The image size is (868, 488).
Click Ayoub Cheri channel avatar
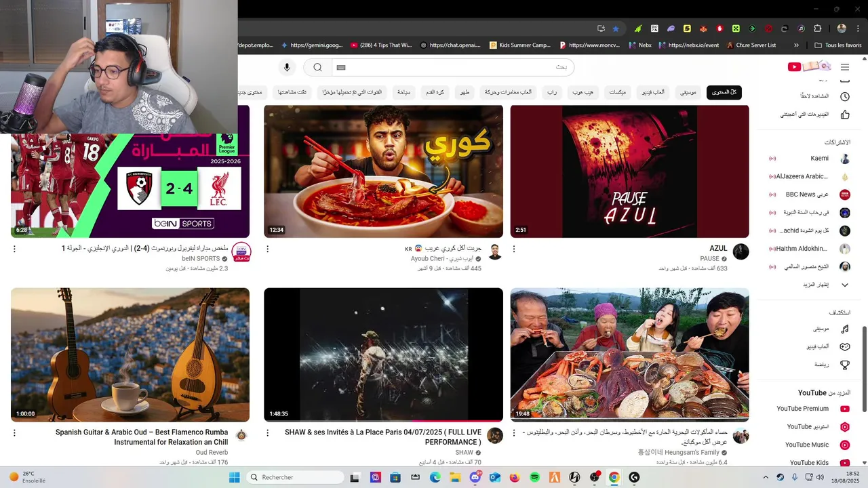(495, 252)
